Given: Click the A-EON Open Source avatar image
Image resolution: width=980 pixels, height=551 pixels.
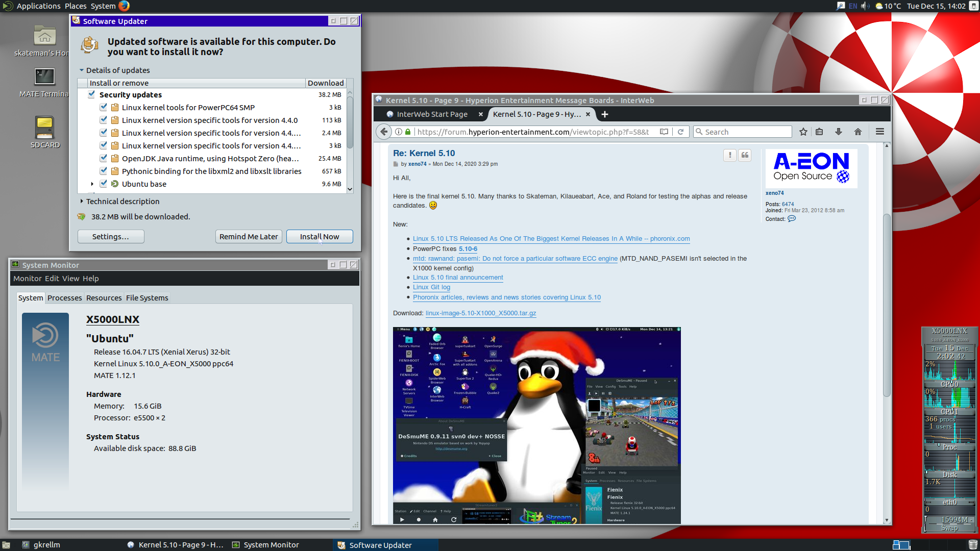Looking at the screenshot, I should (811, 168).
